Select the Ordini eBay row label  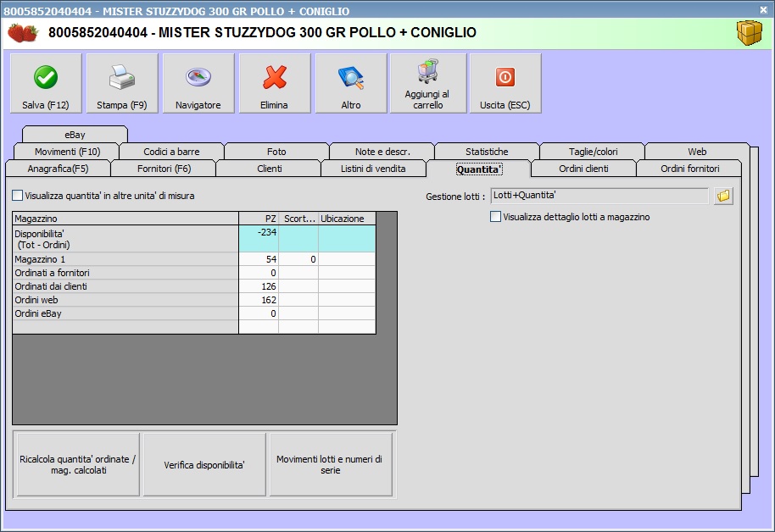click(x=125, y=313)
